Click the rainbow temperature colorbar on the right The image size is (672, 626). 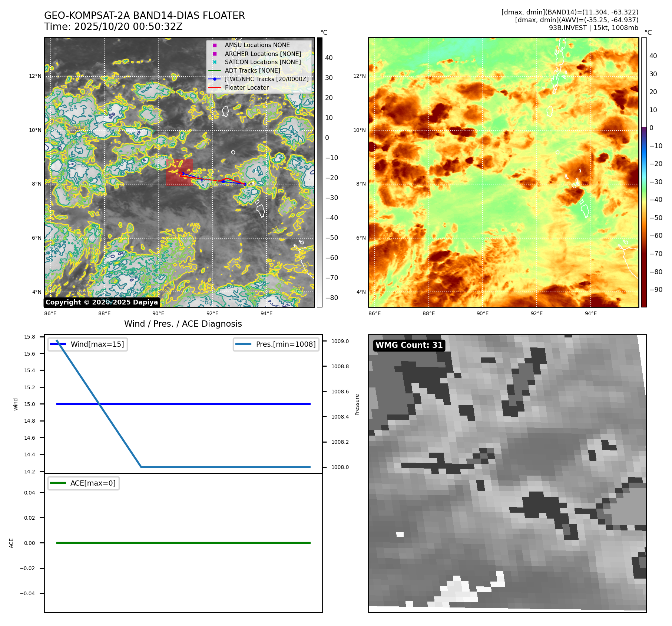644,172
